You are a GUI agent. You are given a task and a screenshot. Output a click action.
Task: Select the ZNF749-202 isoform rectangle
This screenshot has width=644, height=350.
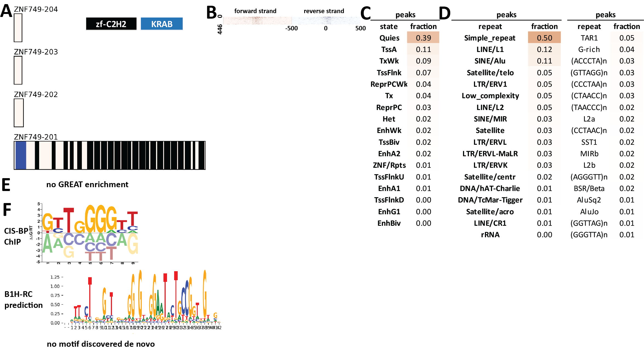[x=19, y=113]
